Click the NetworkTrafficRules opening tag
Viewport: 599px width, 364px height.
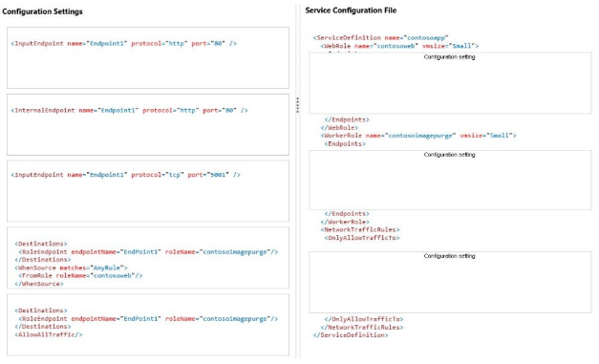coord(360,229)
